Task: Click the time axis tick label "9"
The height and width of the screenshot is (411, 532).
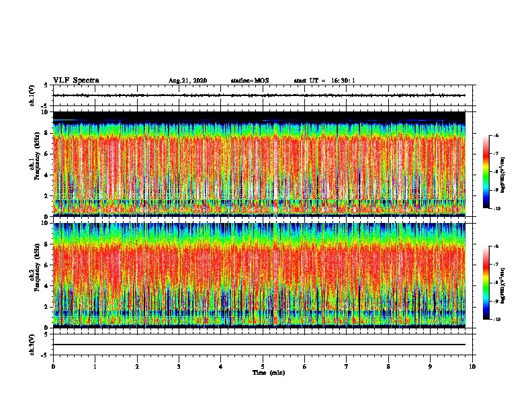Action: 430,367
